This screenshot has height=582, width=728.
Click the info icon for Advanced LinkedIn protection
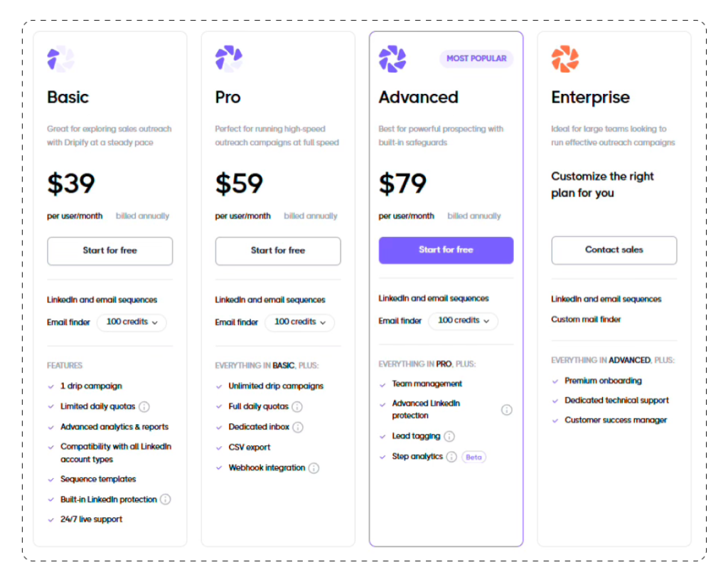[x=507, y=410]
